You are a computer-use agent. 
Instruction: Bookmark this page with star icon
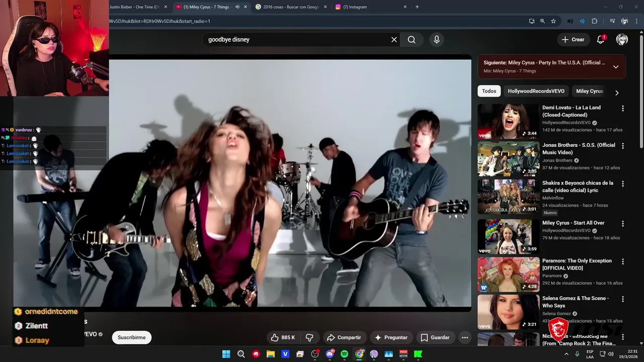[x=553, y=21]
